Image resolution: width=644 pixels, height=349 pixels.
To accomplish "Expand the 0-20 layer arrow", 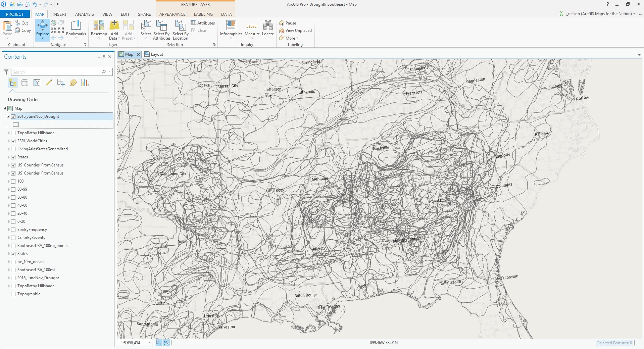I will [9, 221].
